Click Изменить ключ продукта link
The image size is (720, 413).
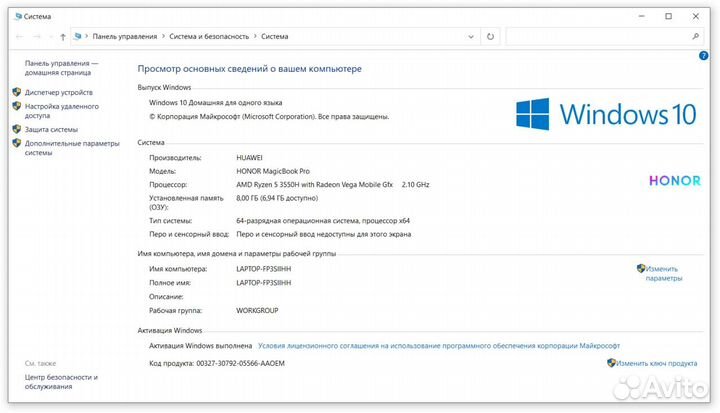(x=657, y=363)
